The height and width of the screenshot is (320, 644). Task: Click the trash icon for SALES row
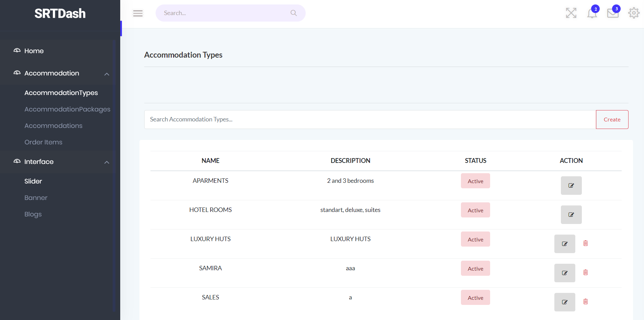coord(586,301)
